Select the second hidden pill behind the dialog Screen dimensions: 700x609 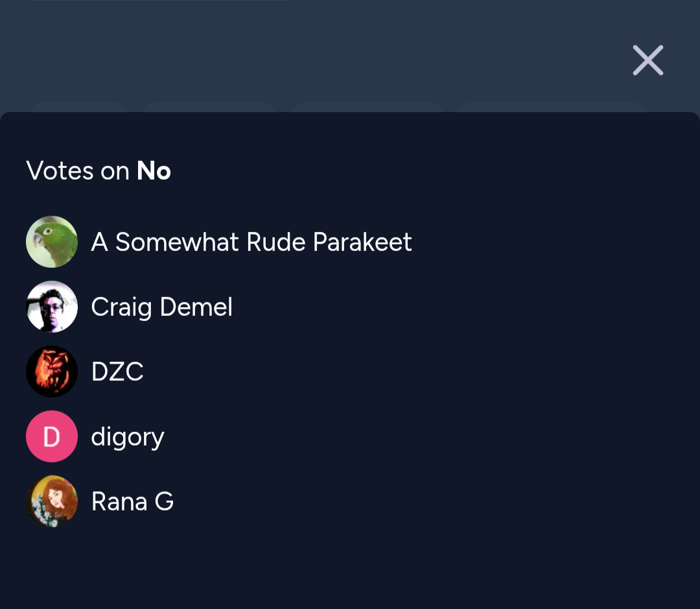coord(210,106)
